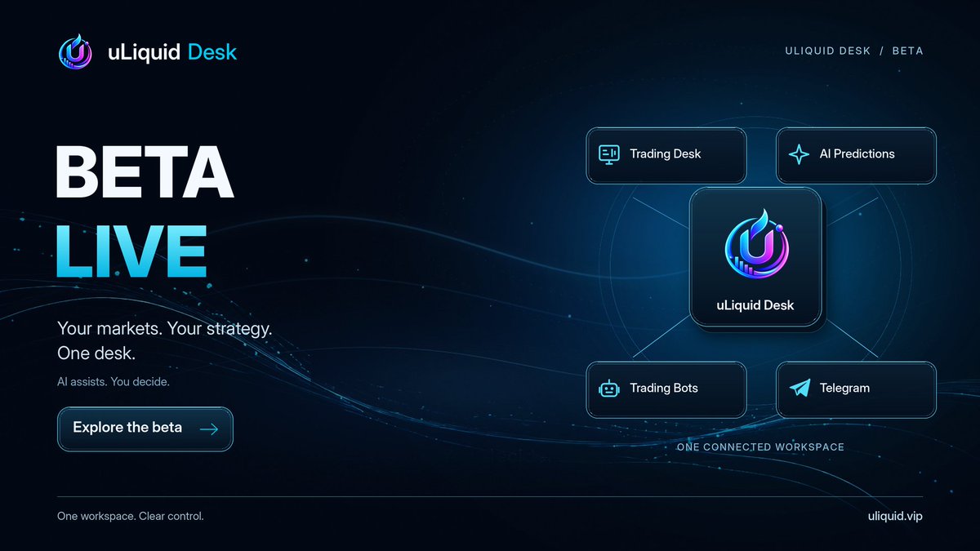Click the AI Predictions sparkle icon
The image size is (980, 551).
799,154
